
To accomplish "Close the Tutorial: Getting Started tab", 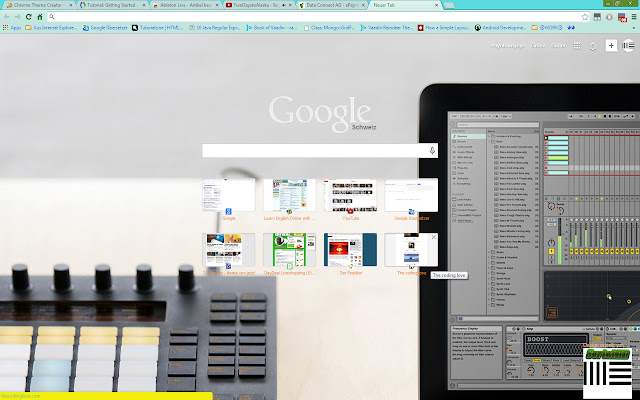I will point(144,5).
